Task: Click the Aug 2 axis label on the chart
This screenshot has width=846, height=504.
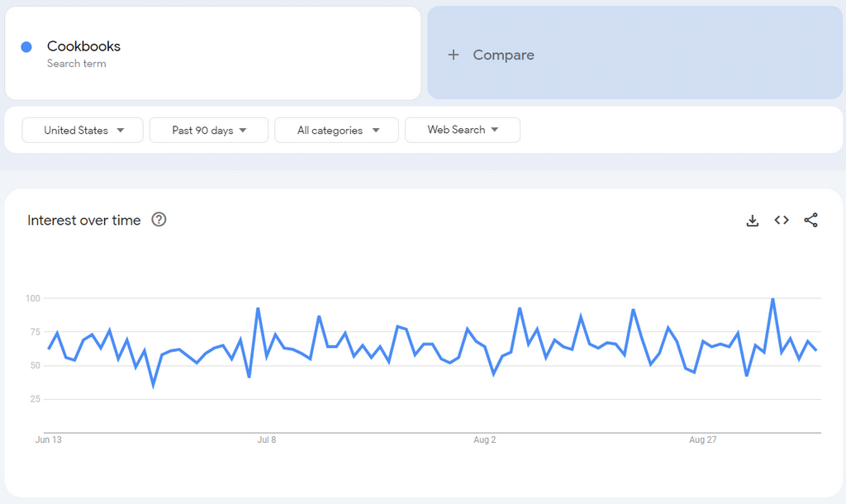Action: pos(484,440)
